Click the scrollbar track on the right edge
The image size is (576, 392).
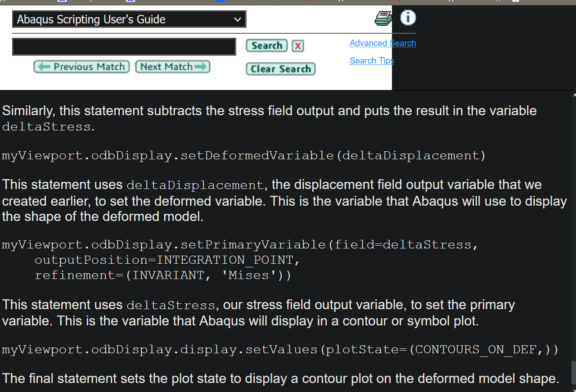(x=573, y=225)
